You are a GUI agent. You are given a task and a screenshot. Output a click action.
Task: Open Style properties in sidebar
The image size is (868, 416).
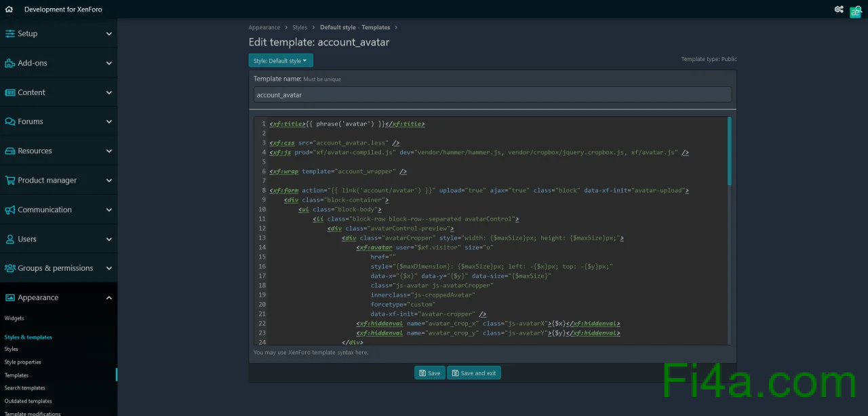pos(23,362)
